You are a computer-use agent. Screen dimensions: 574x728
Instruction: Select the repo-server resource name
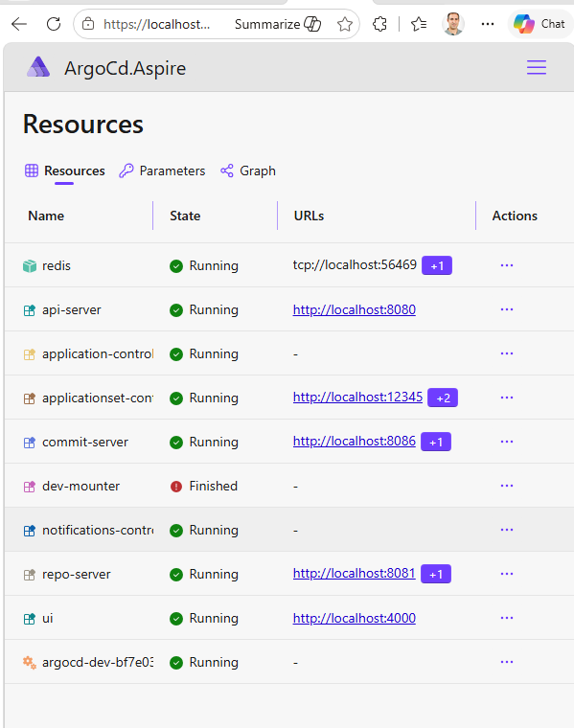[76, 575]
